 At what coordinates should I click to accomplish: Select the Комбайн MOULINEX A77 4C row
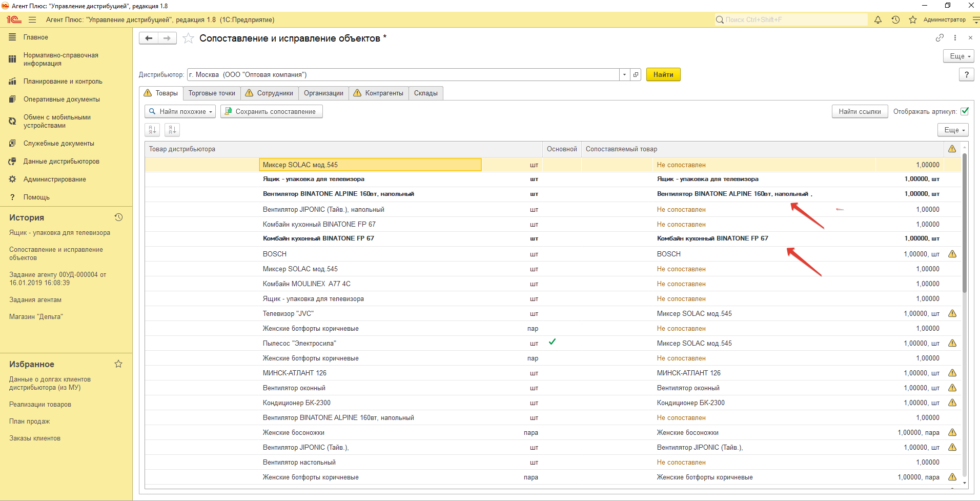[x=554, y=284]
